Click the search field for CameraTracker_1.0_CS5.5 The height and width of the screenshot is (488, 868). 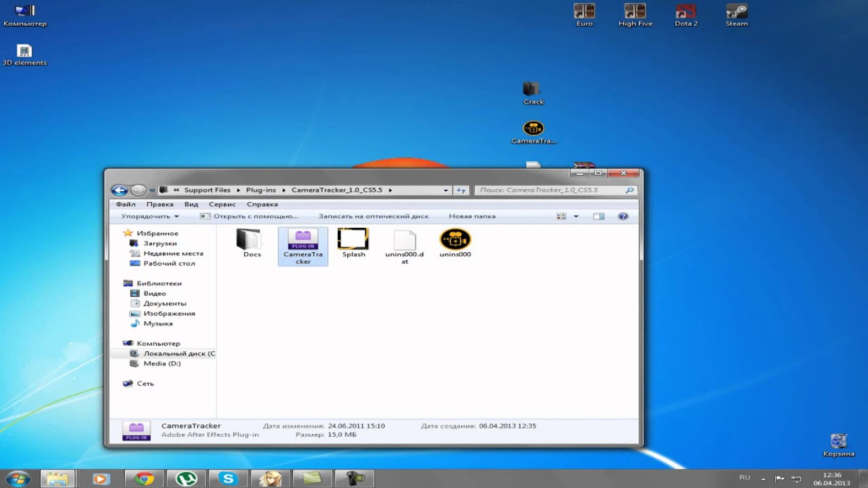[556, 190]
